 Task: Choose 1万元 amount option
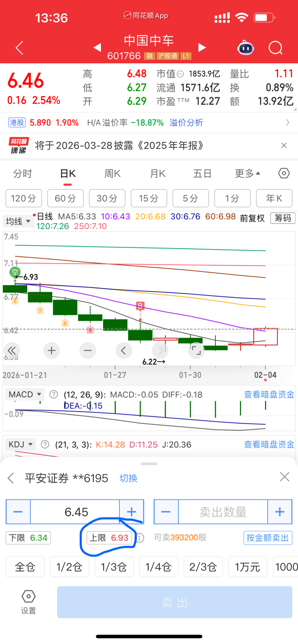click(248, 567)
